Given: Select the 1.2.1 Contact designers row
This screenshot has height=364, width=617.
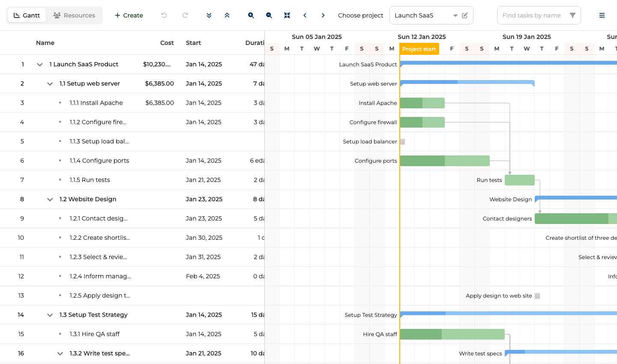Looking at the screenshot, I should pyautogui.click(x=132, y=218).
